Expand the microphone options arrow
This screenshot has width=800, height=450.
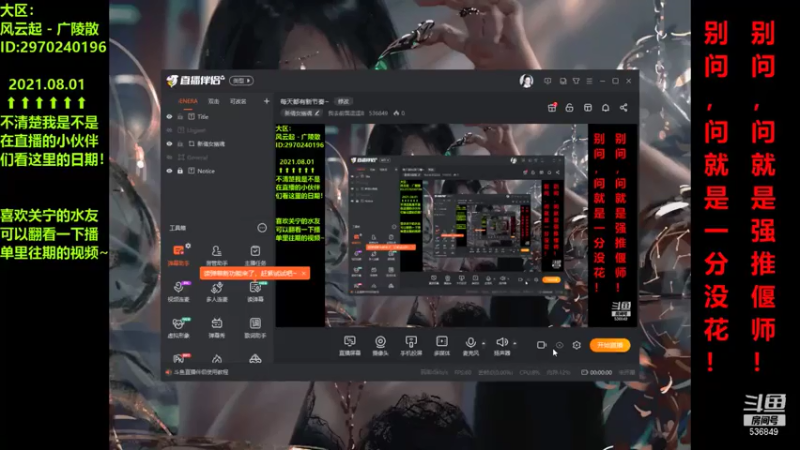click(484, 343)
